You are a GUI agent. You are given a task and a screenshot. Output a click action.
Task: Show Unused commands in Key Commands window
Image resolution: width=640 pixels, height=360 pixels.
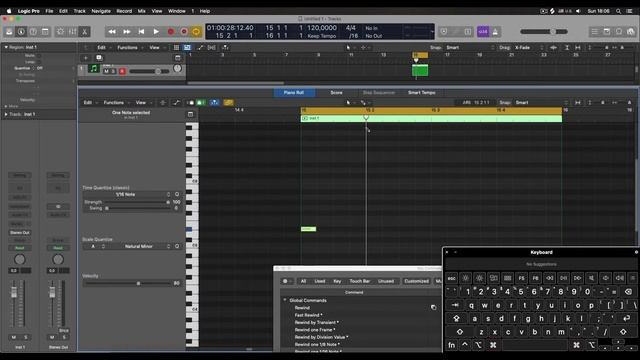click(x=386, y=281)
